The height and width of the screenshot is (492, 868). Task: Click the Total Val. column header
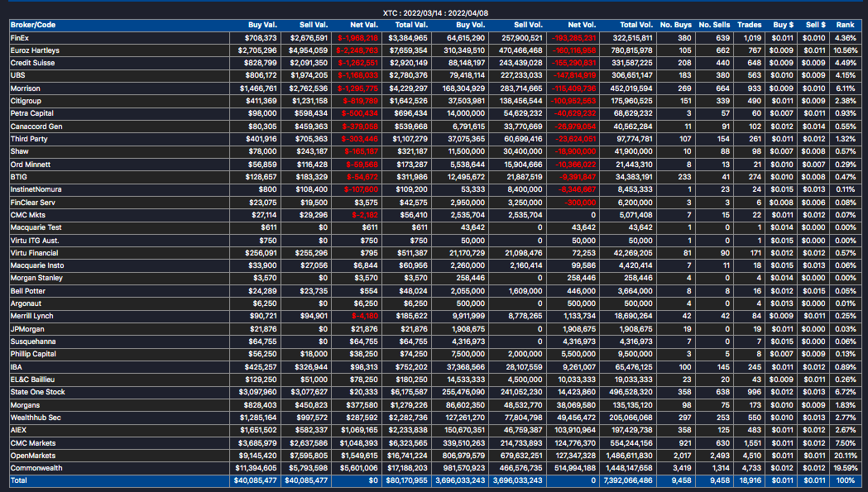[x=411, y=25]
